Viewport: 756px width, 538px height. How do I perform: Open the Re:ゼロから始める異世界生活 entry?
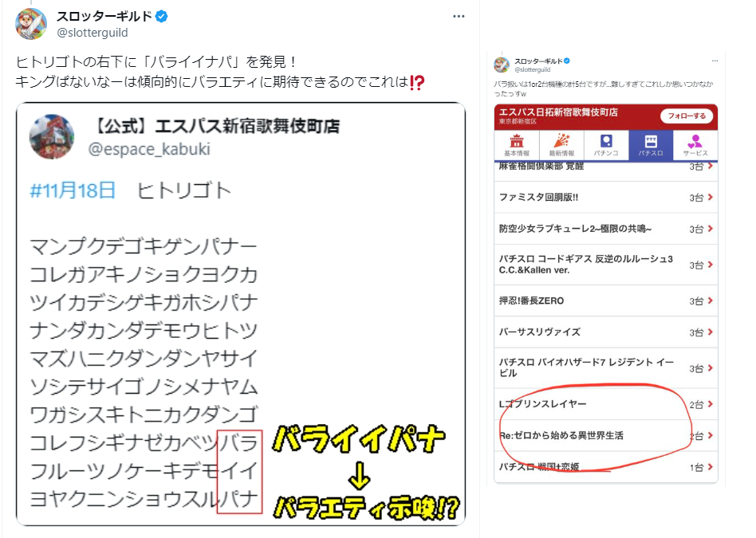pyautogui.click(x=605, y=435)
